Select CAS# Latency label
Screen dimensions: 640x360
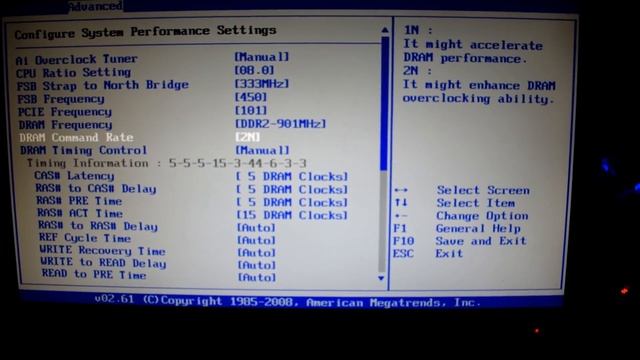pos(74,176)
